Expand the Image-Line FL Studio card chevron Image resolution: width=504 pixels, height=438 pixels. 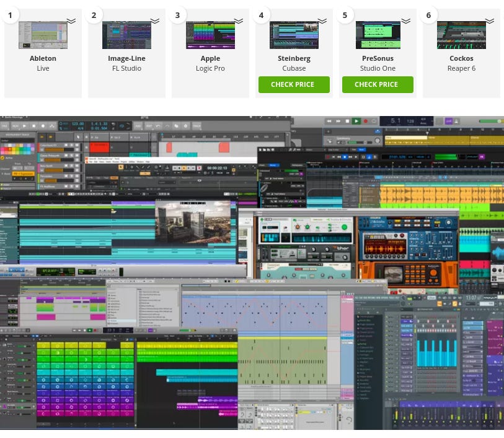[154, 21]
